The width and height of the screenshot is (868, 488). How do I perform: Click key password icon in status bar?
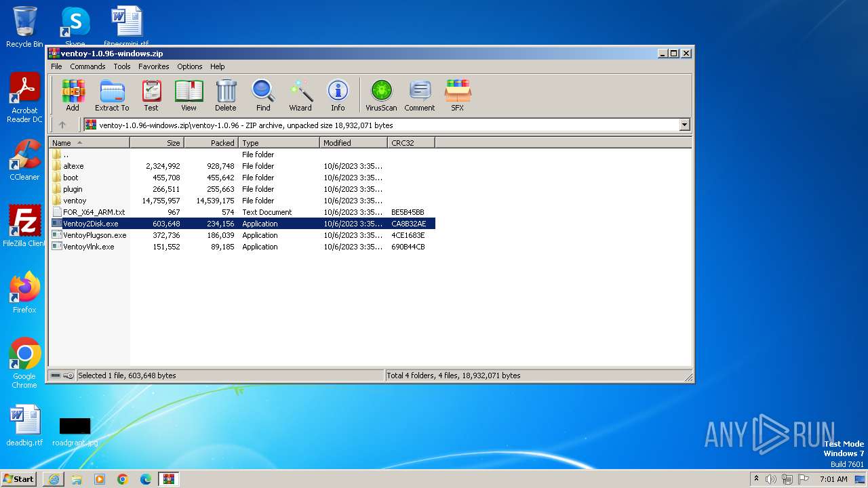(68, 375)
